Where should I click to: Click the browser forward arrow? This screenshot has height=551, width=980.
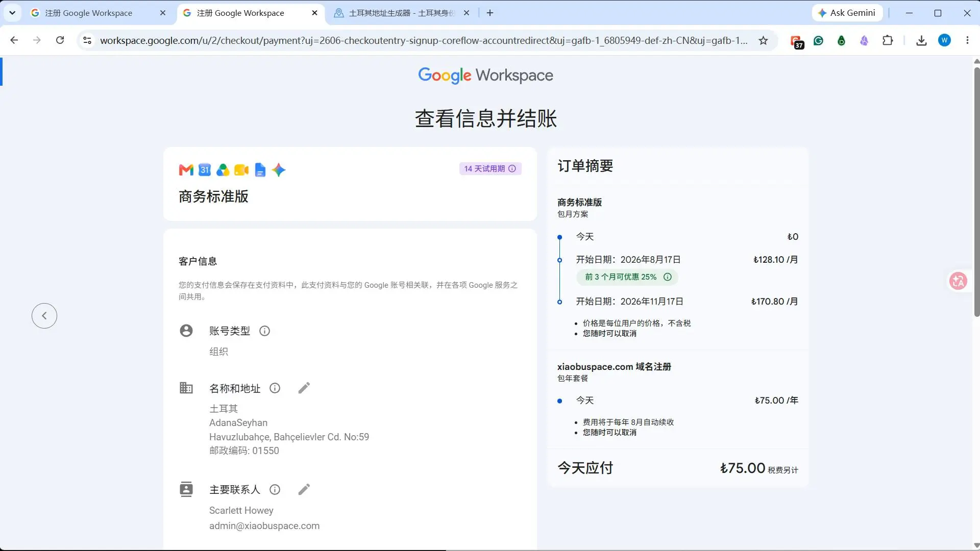[37, 40]
